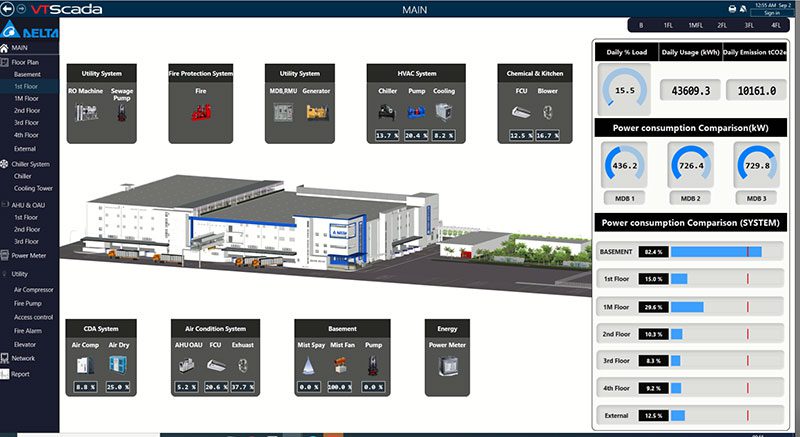Click the back navigation arrow
Viewport: 800px width, 437px height.
tap(8, 9)
